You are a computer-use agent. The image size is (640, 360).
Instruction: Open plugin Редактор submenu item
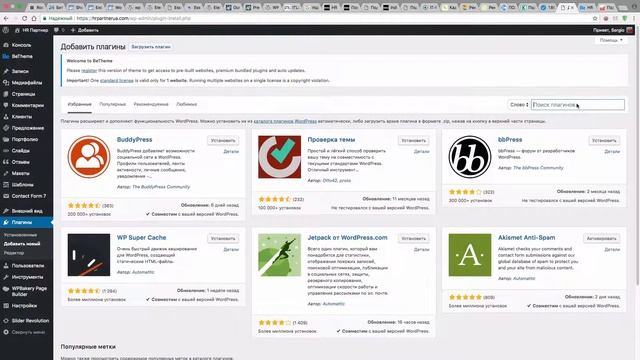coord(14,253)
